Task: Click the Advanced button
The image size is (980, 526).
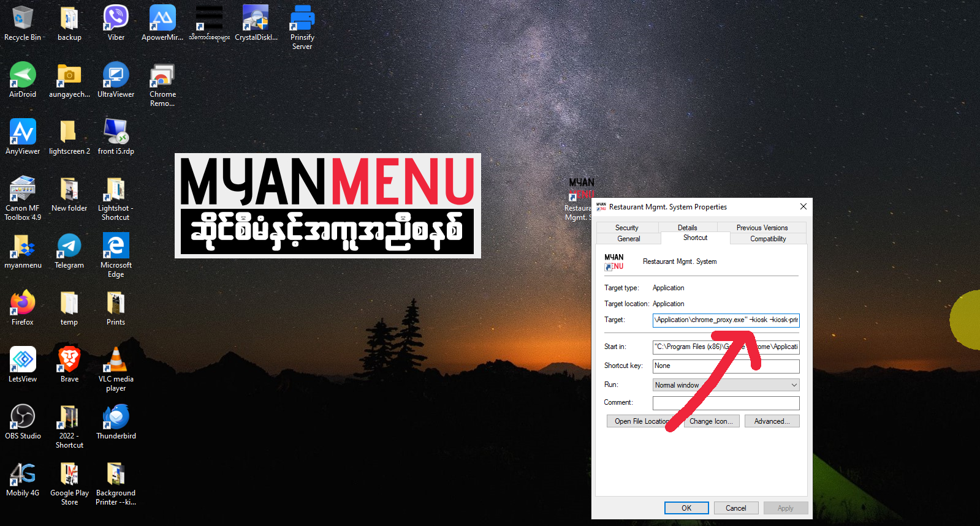Action: [x=772, y=421]
